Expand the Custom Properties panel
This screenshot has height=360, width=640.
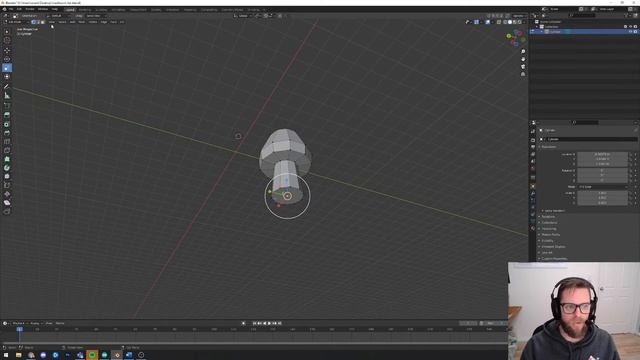[x=553, y=259]
